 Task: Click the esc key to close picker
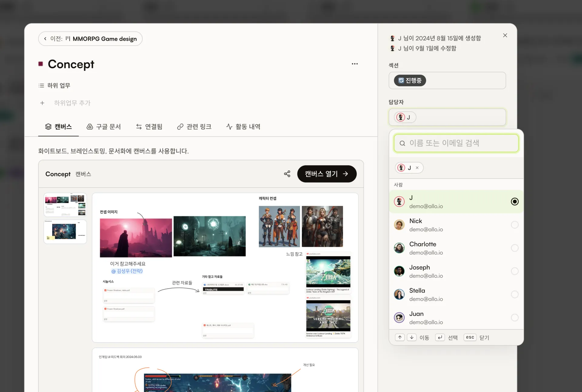point(470,337)
